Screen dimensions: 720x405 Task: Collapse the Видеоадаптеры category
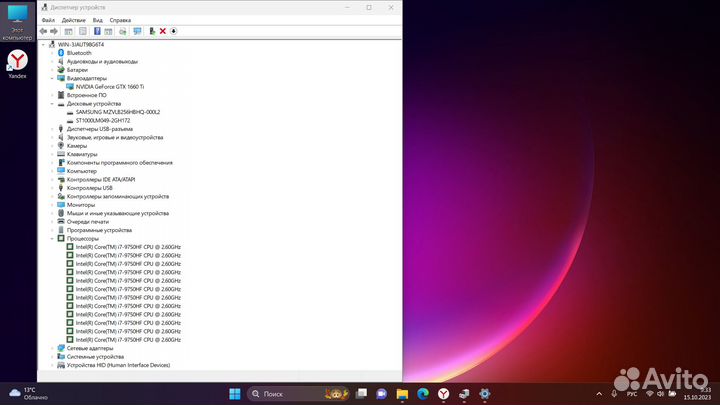coord(52,79)
